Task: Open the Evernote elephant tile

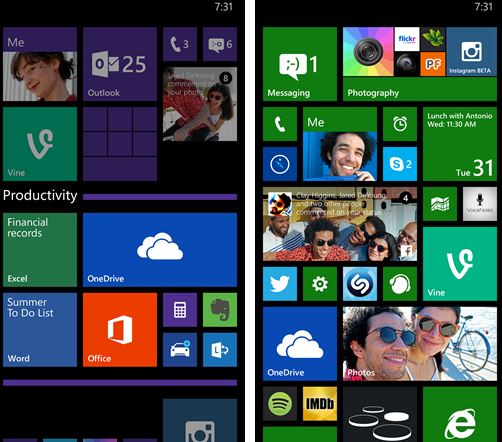Action: pos(220,310)
